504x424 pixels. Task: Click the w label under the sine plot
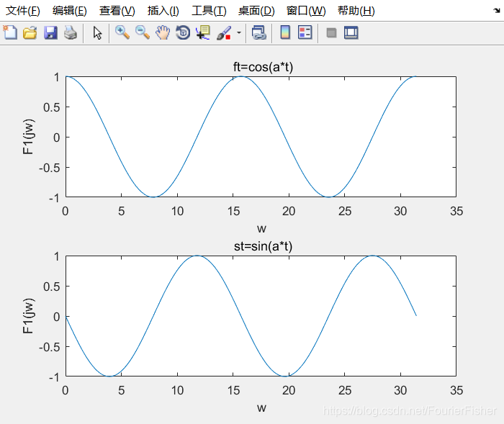pos(261,407)
